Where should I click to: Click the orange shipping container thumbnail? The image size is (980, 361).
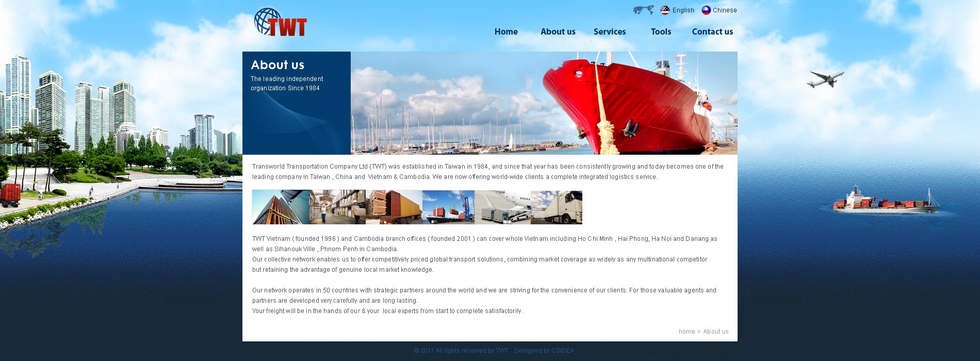coord(394,207)
